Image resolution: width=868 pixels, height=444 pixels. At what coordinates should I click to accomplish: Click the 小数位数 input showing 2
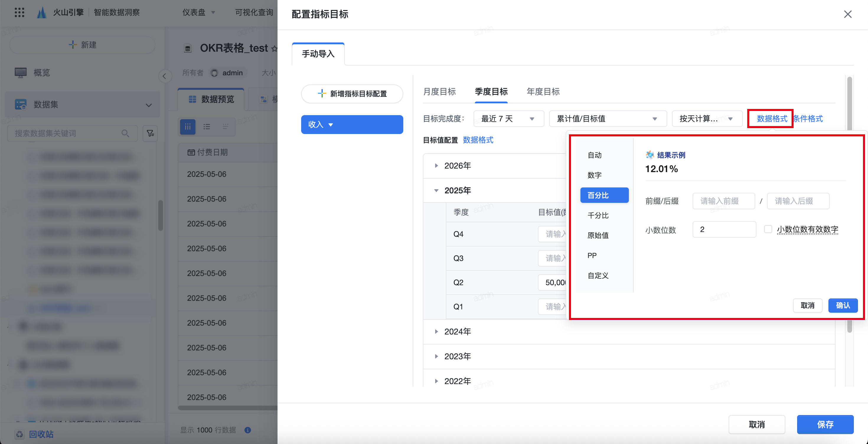(724, 229)
